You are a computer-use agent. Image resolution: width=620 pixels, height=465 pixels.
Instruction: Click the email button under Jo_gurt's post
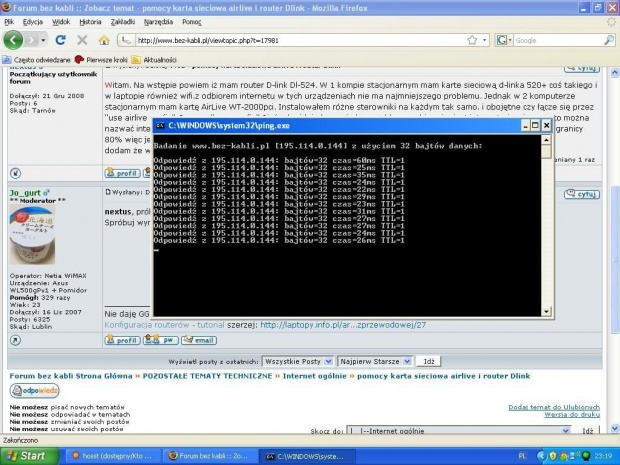199,340
